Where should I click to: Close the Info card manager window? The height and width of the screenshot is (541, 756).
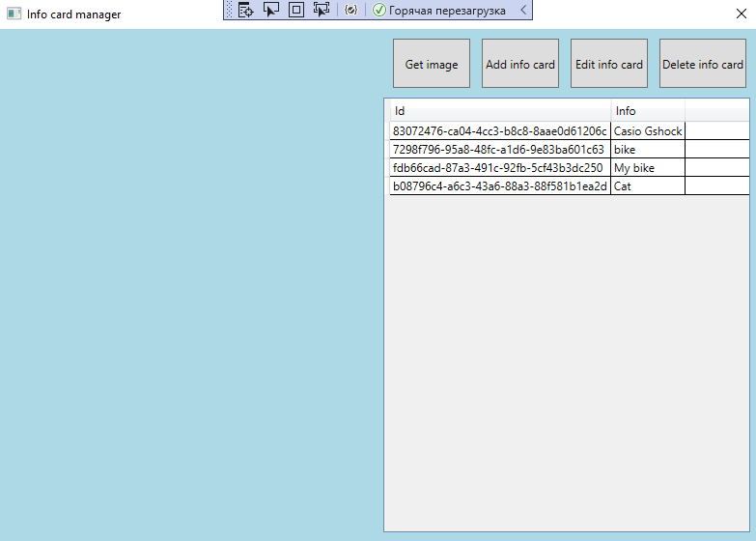pyautogui.click(x=742, y=14)
